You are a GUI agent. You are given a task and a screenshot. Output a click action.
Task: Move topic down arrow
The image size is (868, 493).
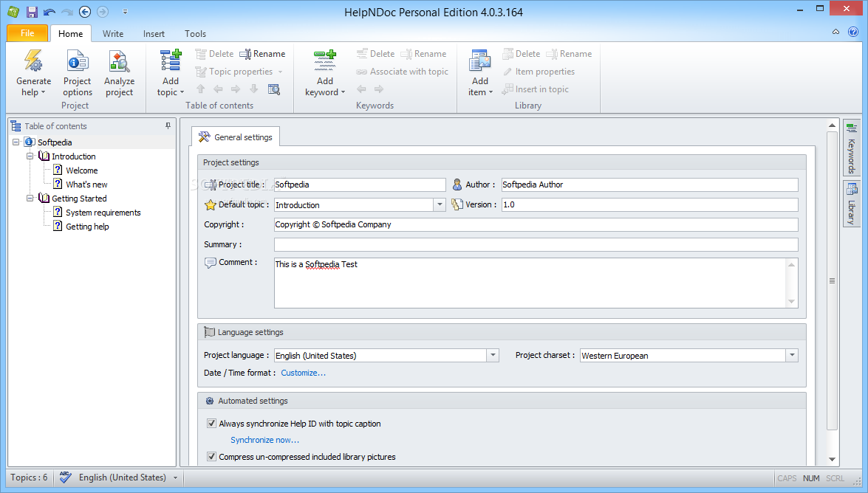(x=253, y=89)
